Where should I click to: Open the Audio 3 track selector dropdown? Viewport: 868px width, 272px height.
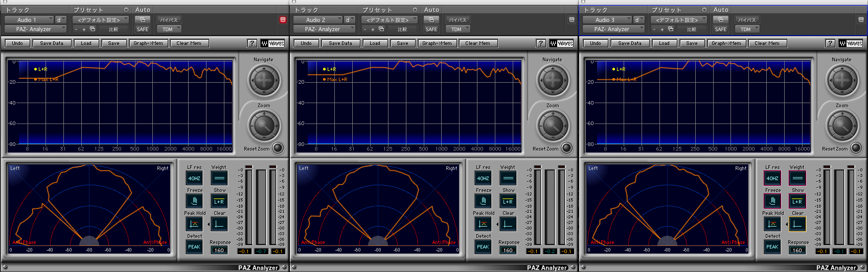point(607,20)
